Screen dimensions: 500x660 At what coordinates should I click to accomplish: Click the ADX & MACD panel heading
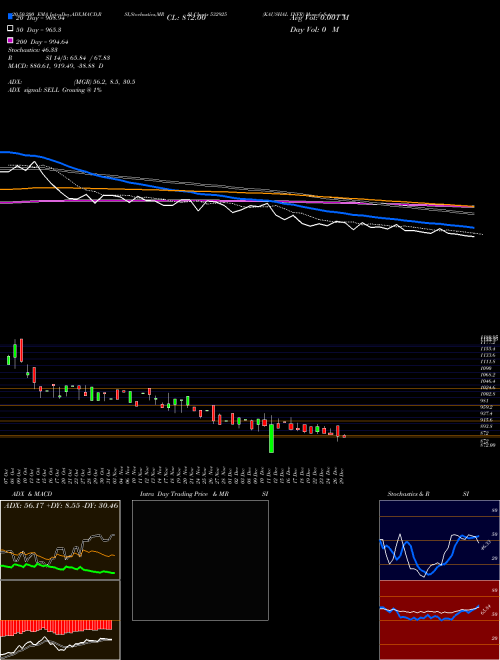point(32,494)
